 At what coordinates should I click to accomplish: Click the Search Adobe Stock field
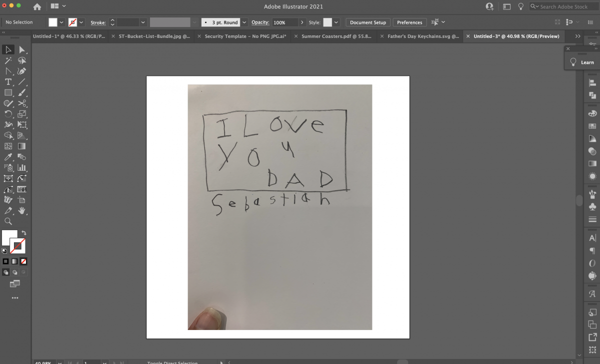563,6
